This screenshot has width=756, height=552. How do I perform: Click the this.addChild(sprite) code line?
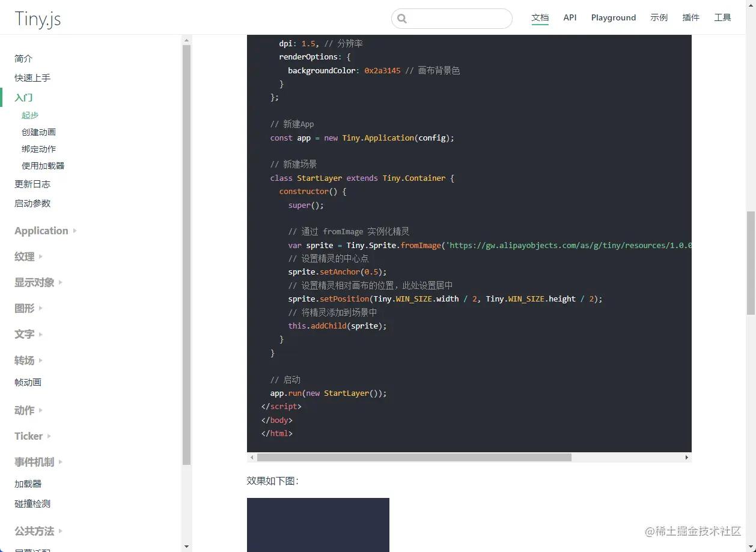coord(338,326)
